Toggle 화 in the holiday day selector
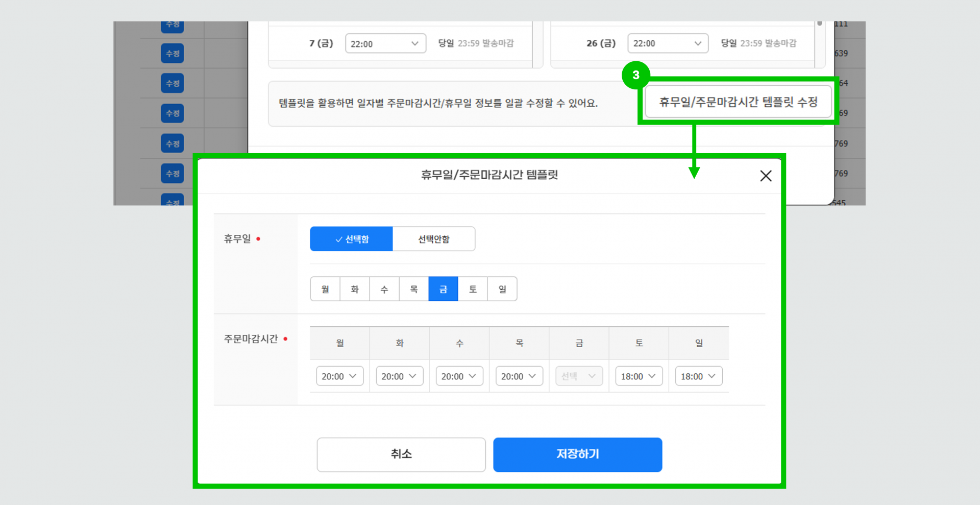The height and width of the screenshot is (505, 980). (x=355, y=289)
